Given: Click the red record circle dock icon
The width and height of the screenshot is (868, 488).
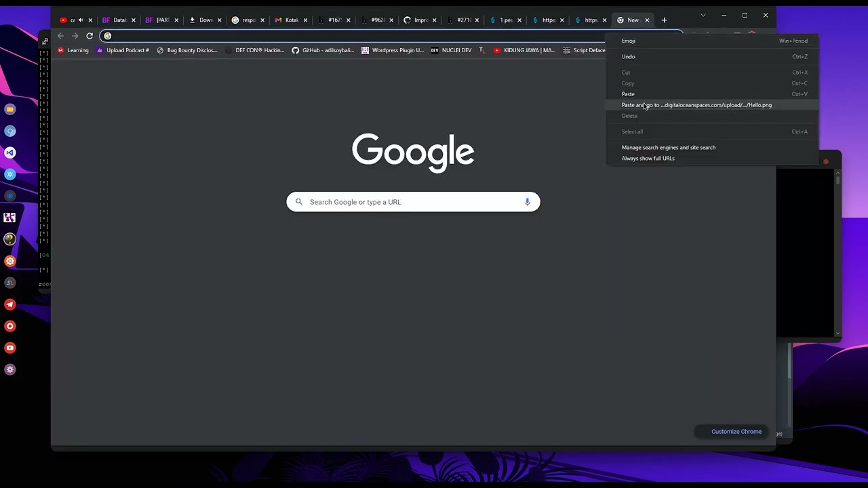Looking at the screenshot, I should coord(10,326).
